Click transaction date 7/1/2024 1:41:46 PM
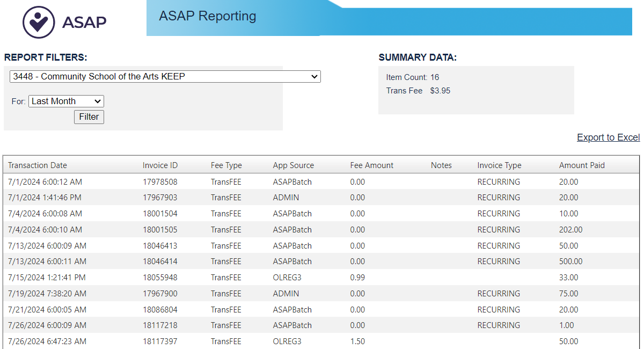The image size is (644, 349). point(45,198)
